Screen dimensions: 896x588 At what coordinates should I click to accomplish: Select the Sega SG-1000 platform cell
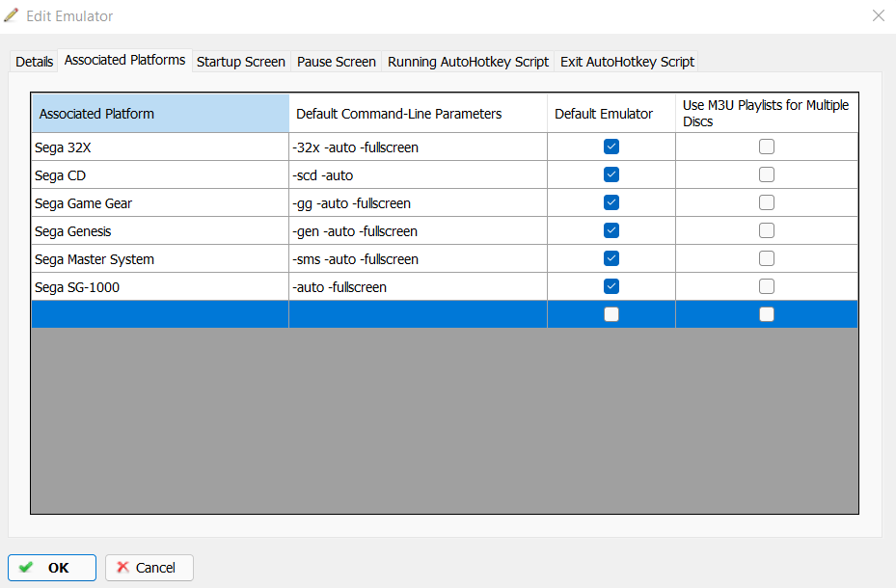(x=160, y=287)
